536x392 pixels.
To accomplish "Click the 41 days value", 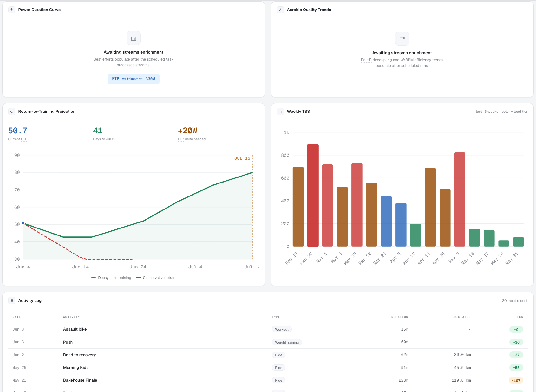I will (x=98, y=131).
